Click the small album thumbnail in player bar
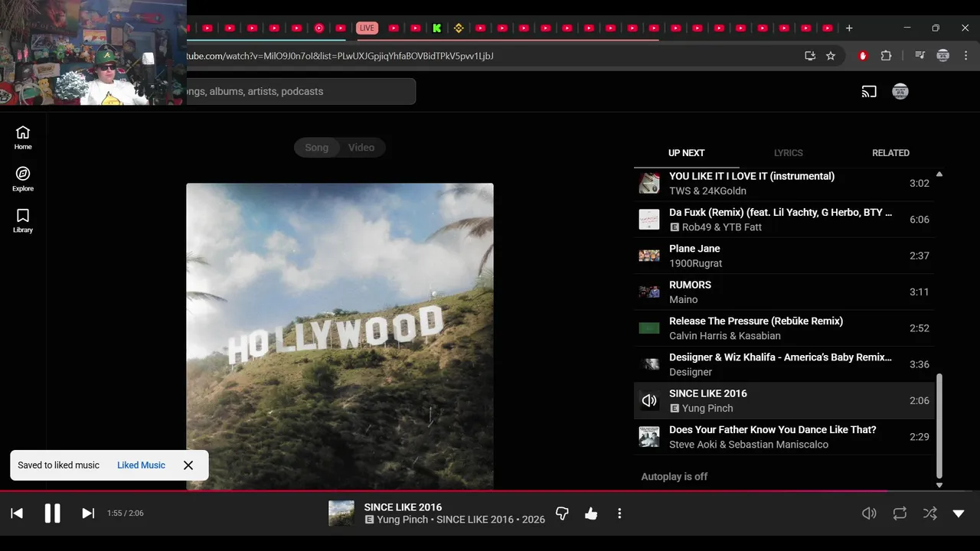Screen dimensions: 980x551 click(x=341, y=514)
